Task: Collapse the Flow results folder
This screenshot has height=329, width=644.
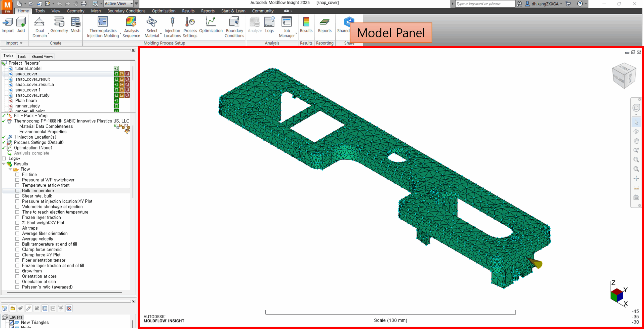Action: coord(10,169)
